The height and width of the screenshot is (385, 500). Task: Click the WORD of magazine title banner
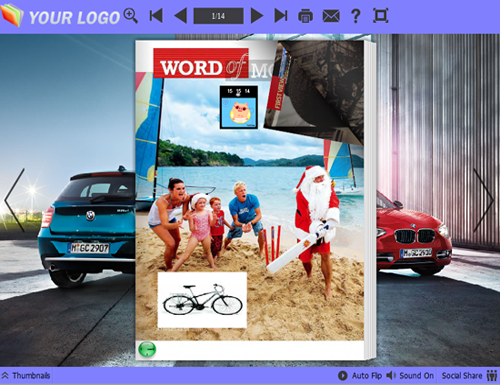[x=201, y=63]
